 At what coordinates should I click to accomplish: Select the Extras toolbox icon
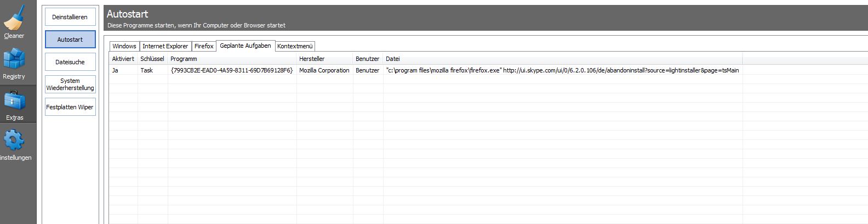(x=14, y=102)
